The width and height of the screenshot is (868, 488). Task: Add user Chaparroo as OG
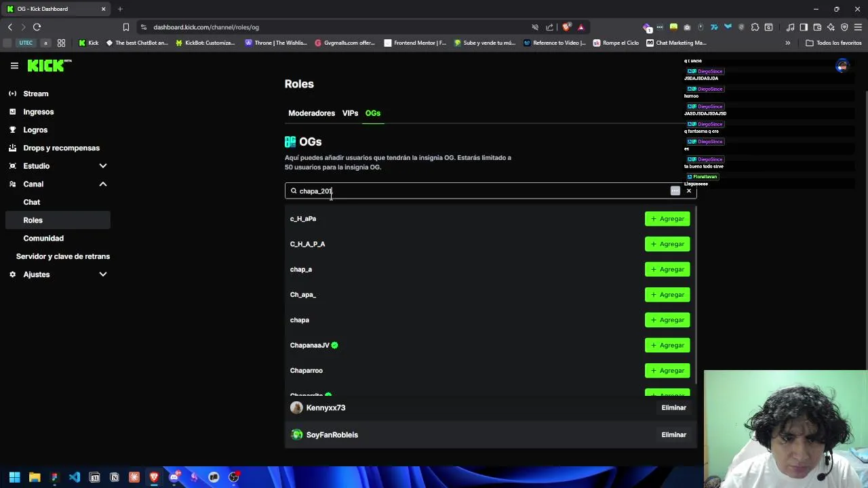[x=667, y=371]
